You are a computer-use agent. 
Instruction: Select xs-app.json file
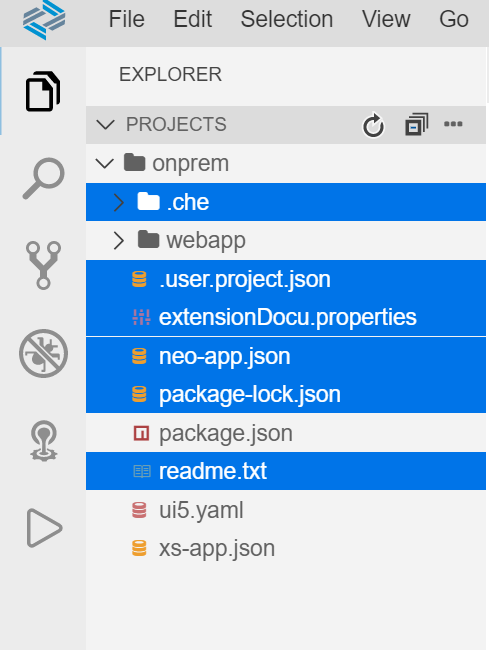[x=286, y=548]
